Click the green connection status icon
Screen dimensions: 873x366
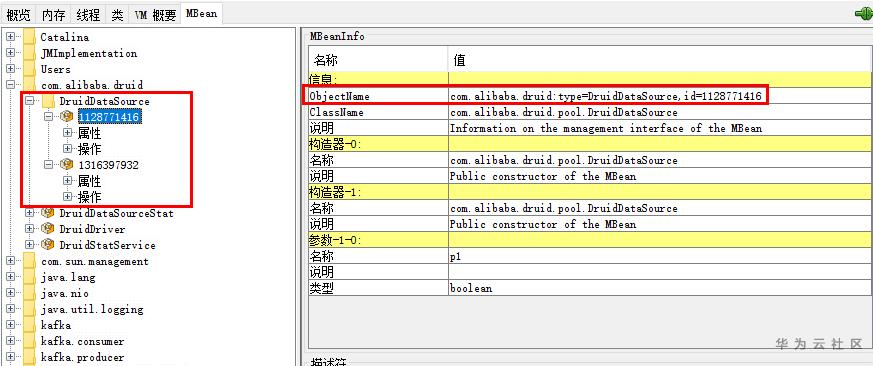[x=864, y=14]
